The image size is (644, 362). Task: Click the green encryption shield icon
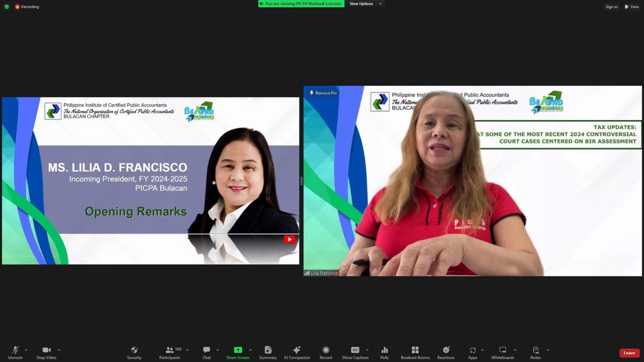pos(6,7)
